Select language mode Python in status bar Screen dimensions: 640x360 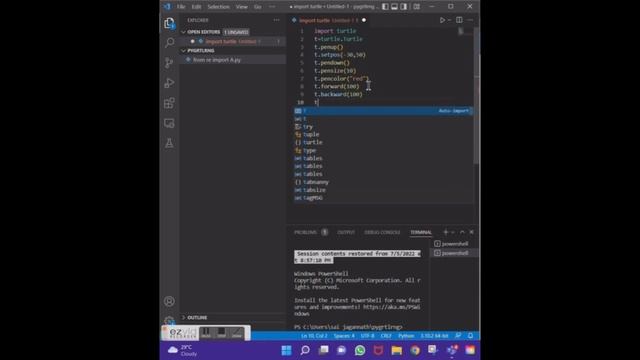click(x=406, y=336)
